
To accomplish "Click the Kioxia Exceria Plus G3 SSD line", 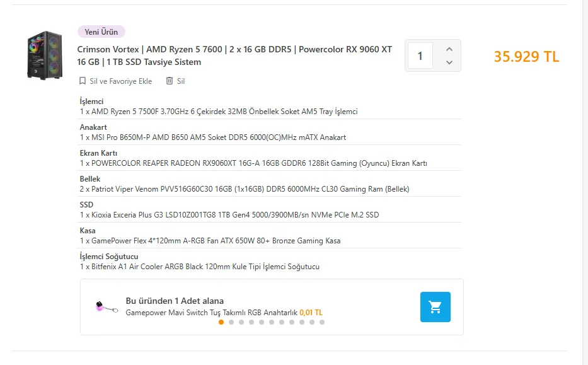I will [229, 215].
